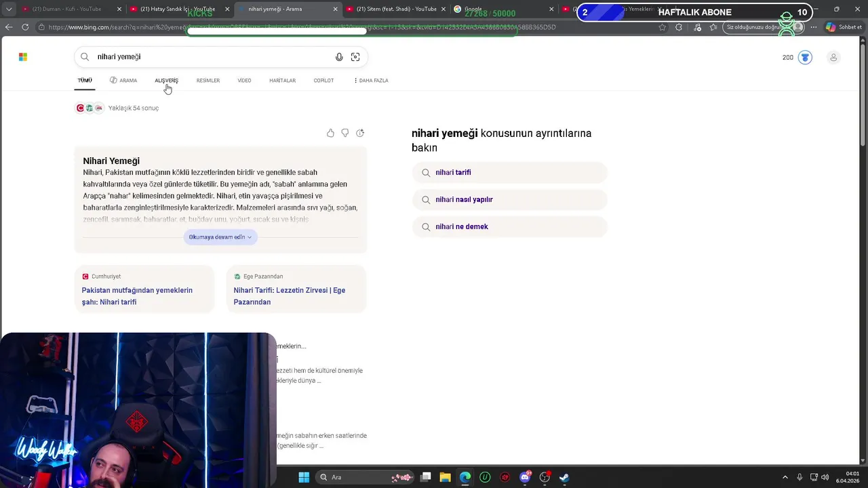Click the microphone icon in system tray
868x488 pixels.
click(800, 477)
